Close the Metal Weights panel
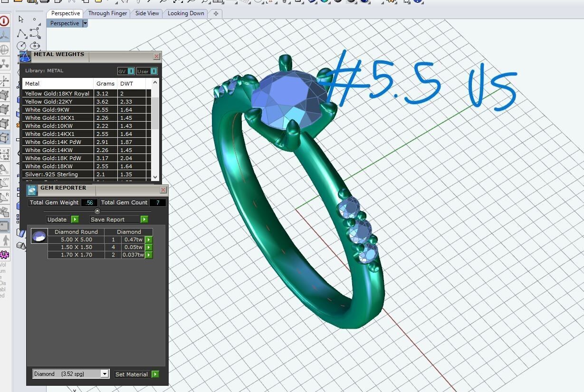Image resolution: width=584 pixels, height=392 pixels. coord(156,56)
